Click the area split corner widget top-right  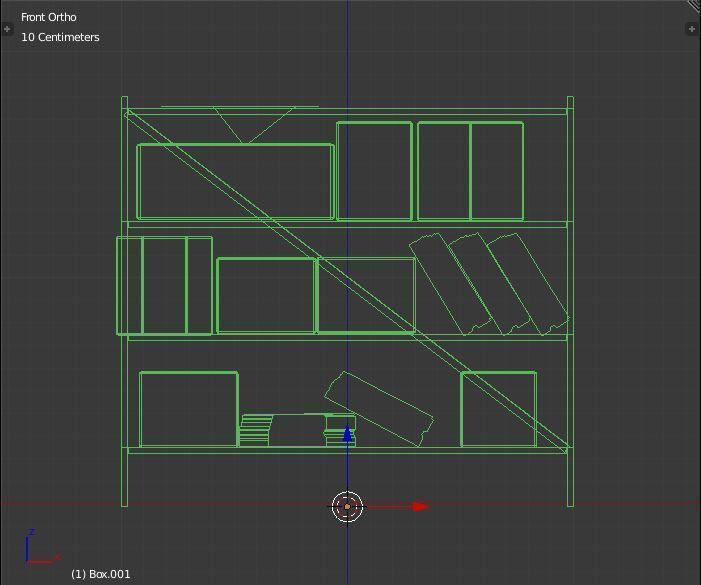694,6
